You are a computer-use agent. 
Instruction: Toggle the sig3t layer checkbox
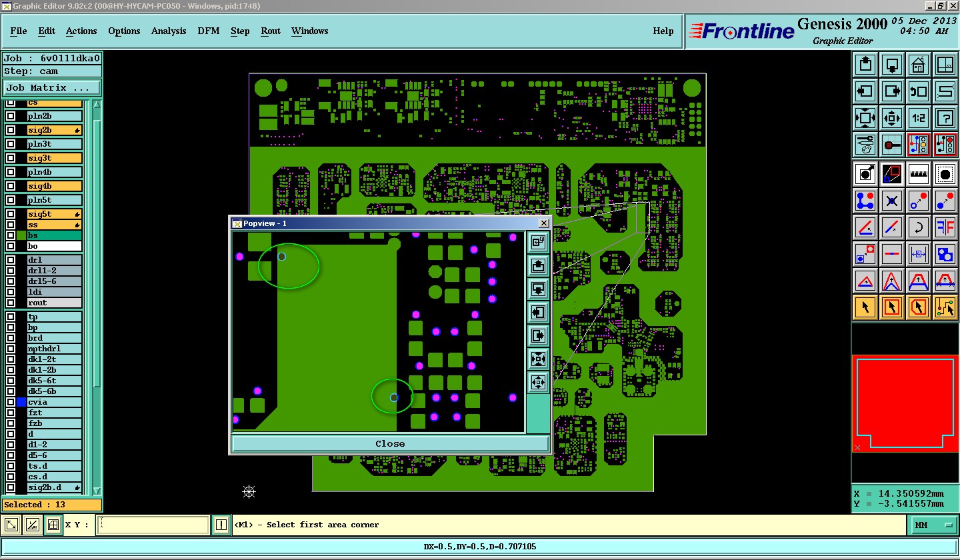[11, 158]
